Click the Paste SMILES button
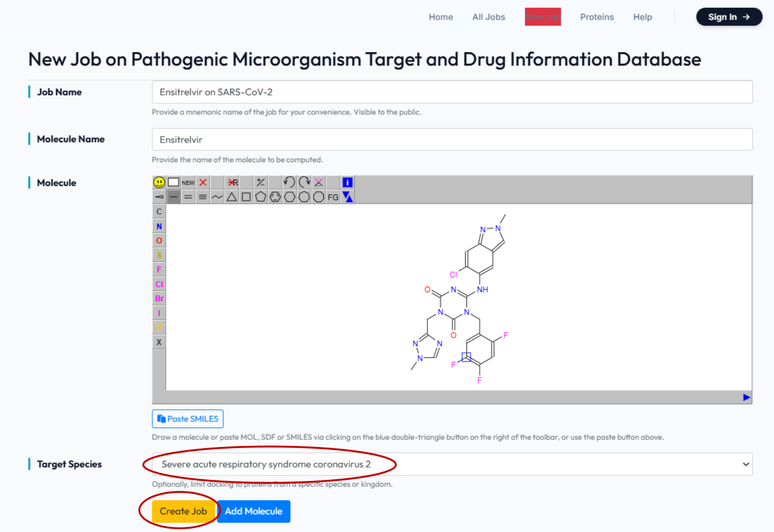This screenshot has height=532, width=774. [x=188, y=419]
